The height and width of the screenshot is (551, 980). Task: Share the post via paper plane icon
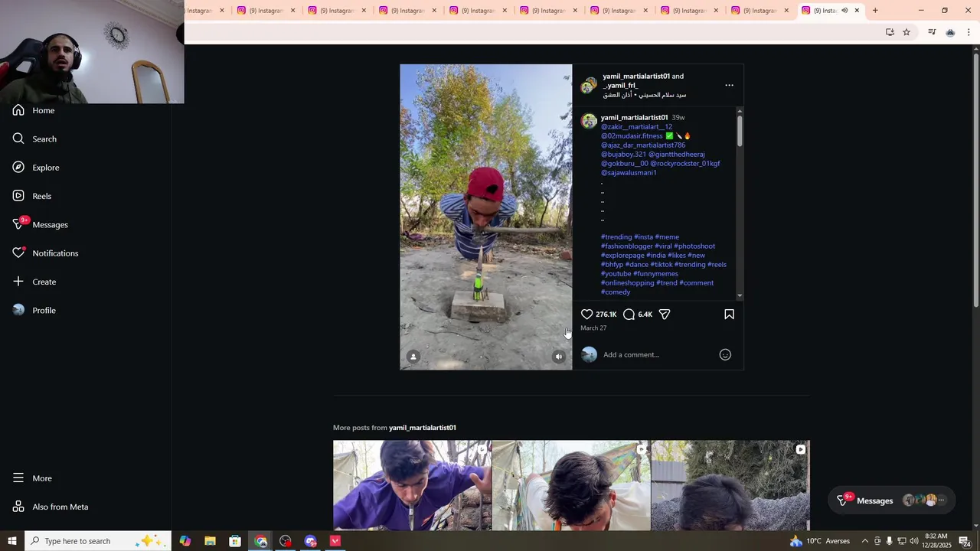click(665, 315)
